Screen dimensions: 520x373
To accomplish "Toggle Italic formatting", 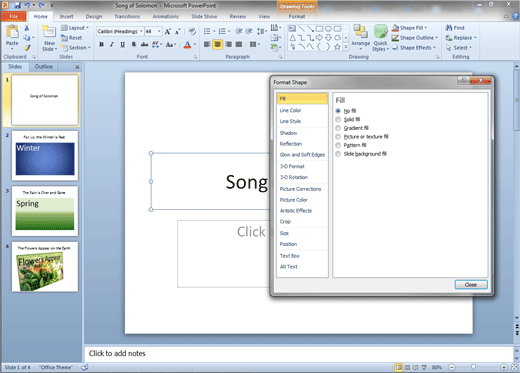I will coord(112,44).
